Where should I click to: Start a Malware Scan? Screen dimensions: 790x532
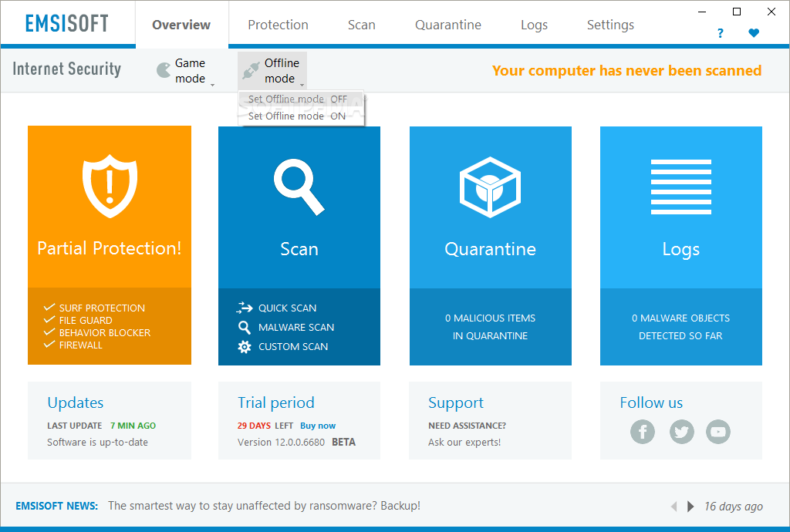[296, 328]
